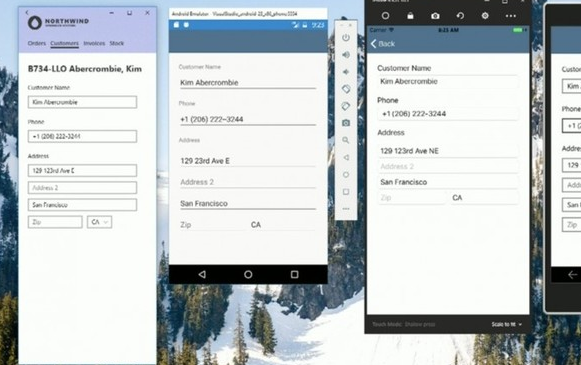Click Customer Name label in iOS simulator
Viewport: 581px width, 365px height.
(x=404, y=68)
